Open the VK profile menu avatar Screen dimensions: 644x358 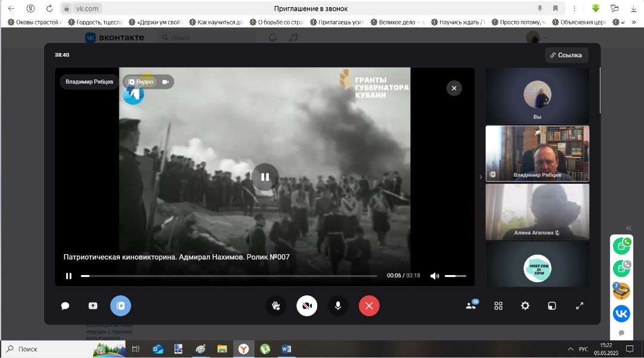[532, 38]
